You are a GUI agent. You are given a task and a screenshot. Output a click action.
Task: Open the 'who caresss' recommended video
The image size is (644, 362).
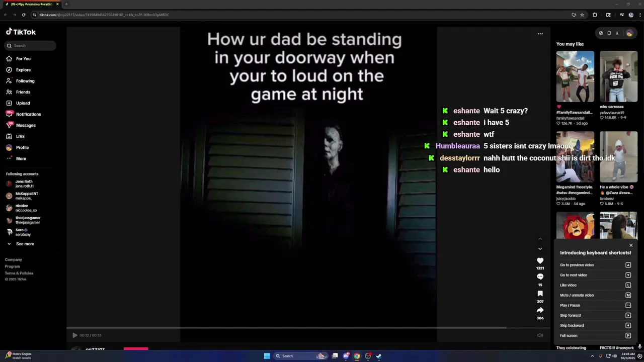[x=618, y=76]
